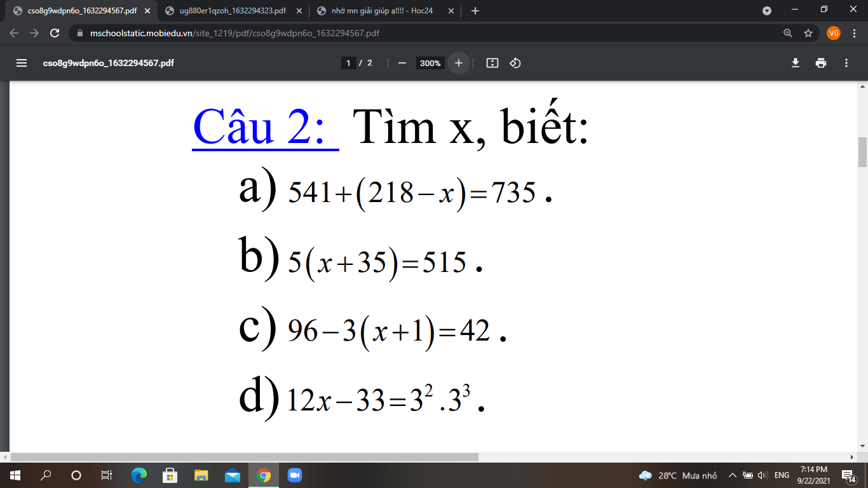Reload the current page
Screen dimensions: 868x488
point(55,33)
